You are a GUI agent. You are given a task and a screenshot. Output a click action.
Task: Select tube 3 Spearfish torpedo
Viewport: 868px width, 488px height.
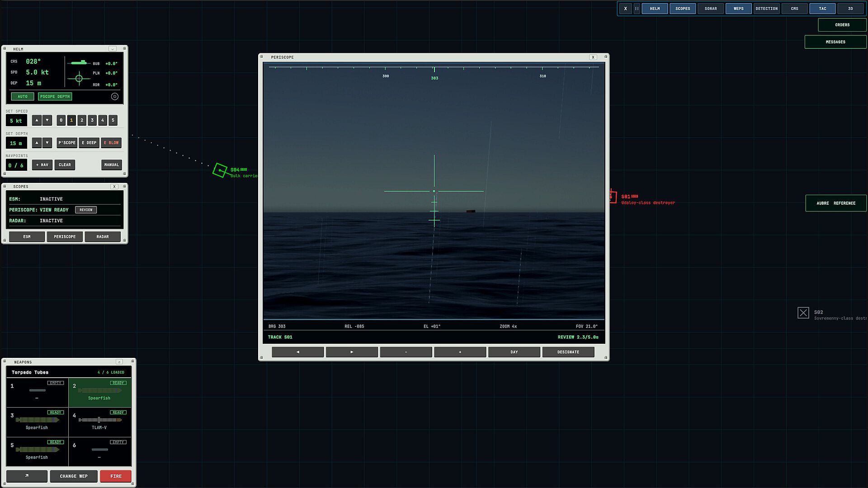[x=37, y=422]
